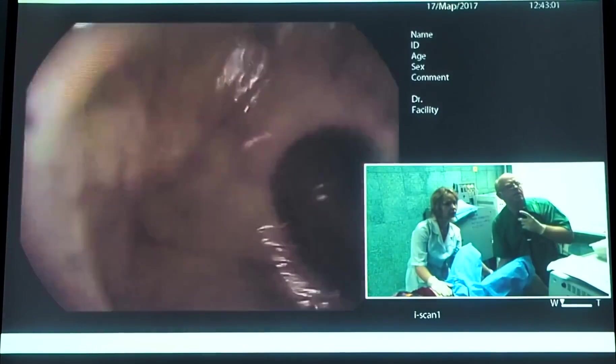This screenshot has width=616, height=364.
Task: Click the Comment field
Action: tap(430, 78)
